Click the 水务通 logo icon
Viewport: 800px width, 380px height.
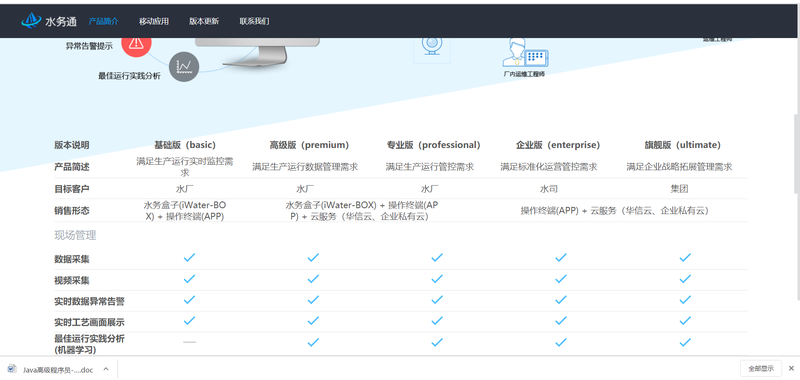pos(31,20)
